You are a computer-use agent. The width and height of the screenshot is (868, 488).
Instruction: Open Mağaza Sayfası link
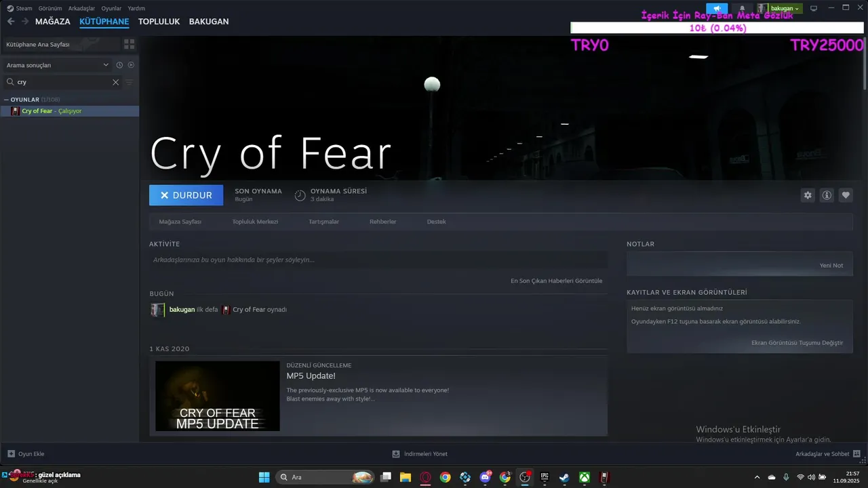[x=180, y=222]
